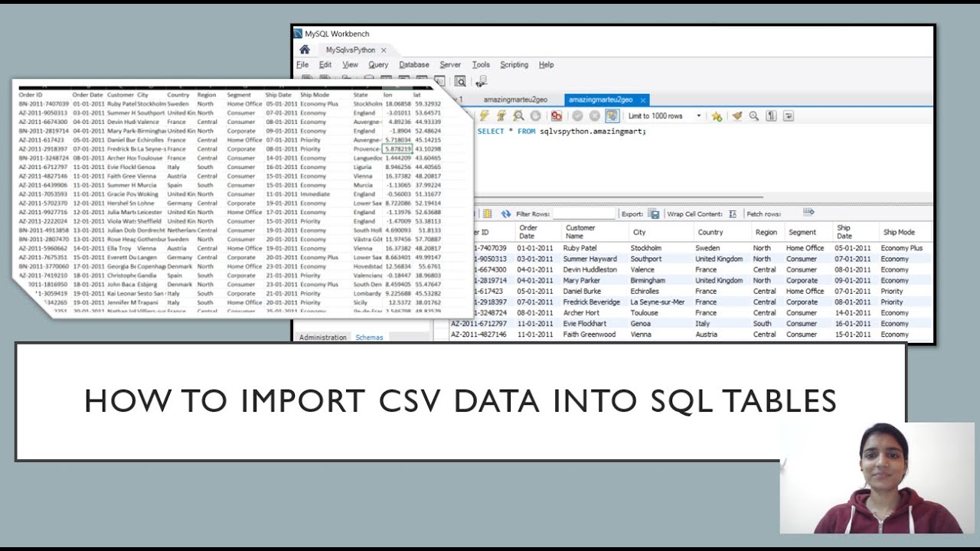Toggle the invisible characters pilcrow icon

coord(771,116)
